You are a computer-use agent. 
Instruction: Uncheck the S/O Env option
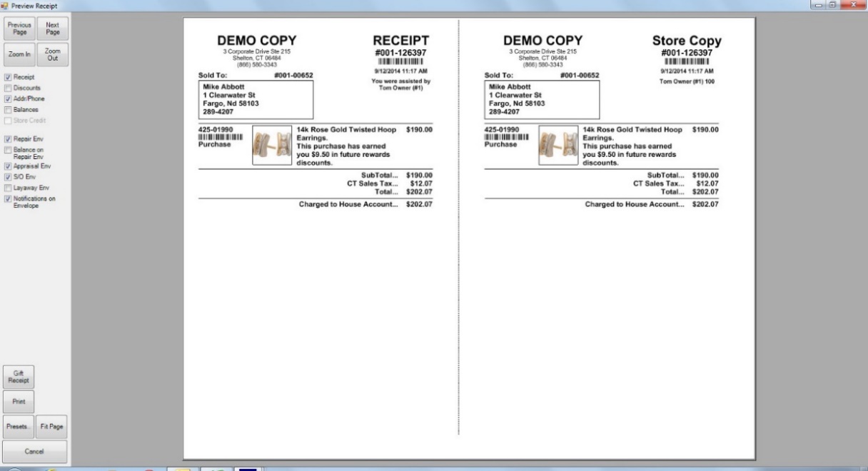coord(8,176)
